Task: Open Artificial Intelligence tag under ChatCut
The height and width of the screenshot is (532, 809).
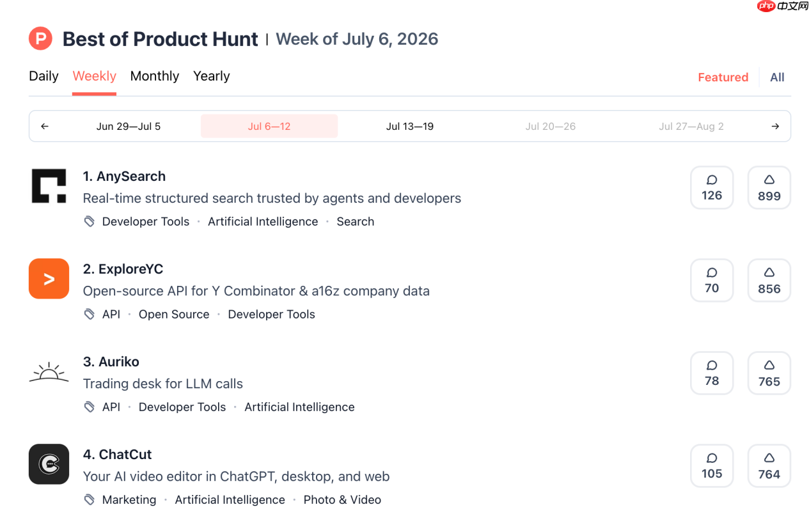Action: pos(230,500)
